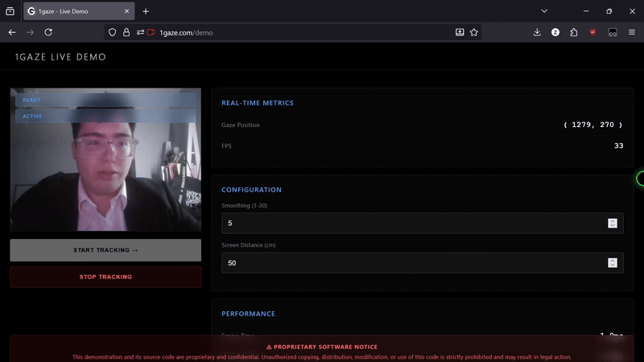Screen dimensions: 644x362
Task: Open the recent browsing icon in the tab bar
Action: click(x=10, y=11)
